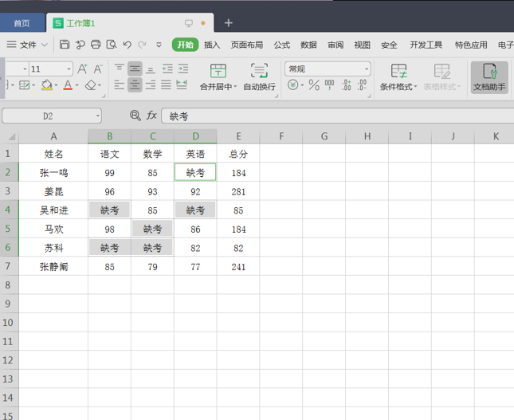
Task: Click the currency format (¥) icon
Action: point(292,85)
